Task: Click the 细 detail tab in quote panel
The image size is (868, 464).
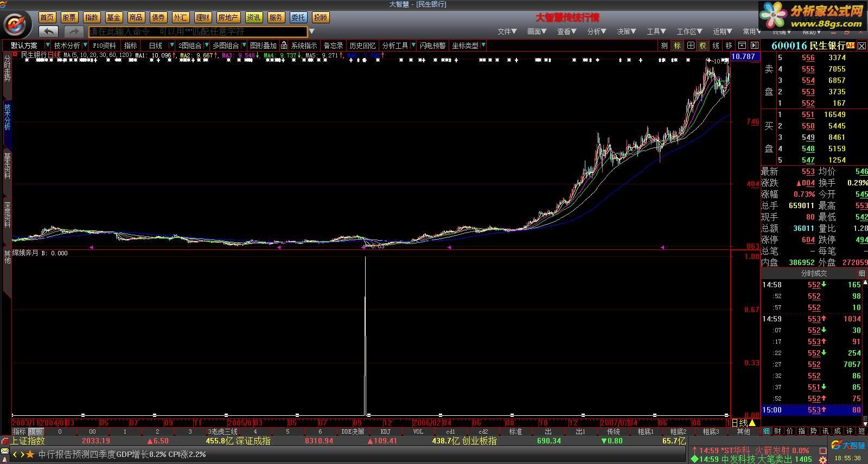Action: pyautogui.click(x=767, y=431)
